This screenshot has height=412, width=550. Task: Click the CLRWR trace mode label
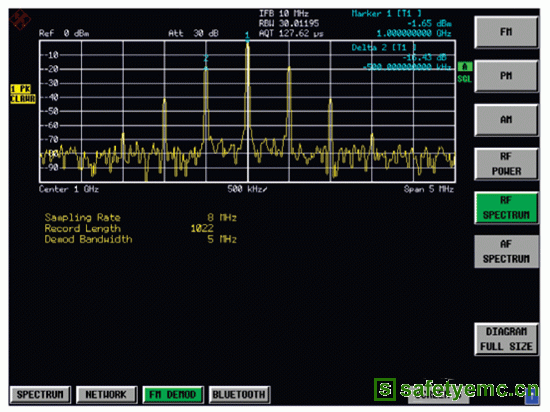pos(23,99)
